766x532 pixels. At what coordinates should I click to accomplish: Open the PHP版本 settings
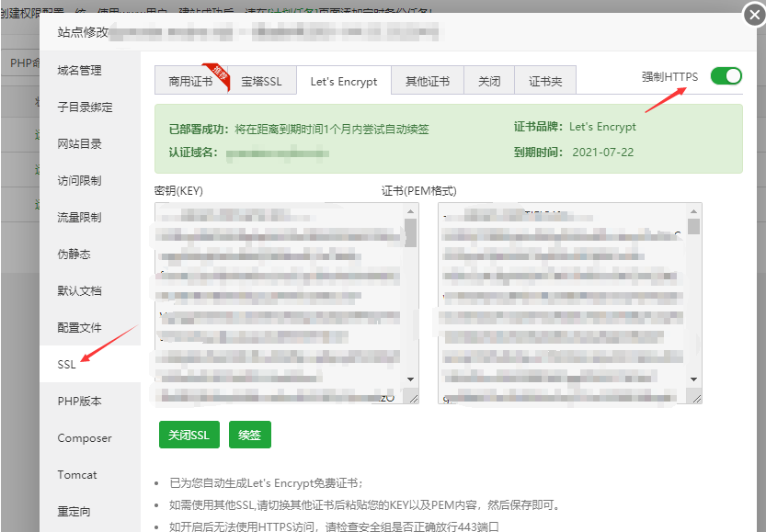click(79, 401)
